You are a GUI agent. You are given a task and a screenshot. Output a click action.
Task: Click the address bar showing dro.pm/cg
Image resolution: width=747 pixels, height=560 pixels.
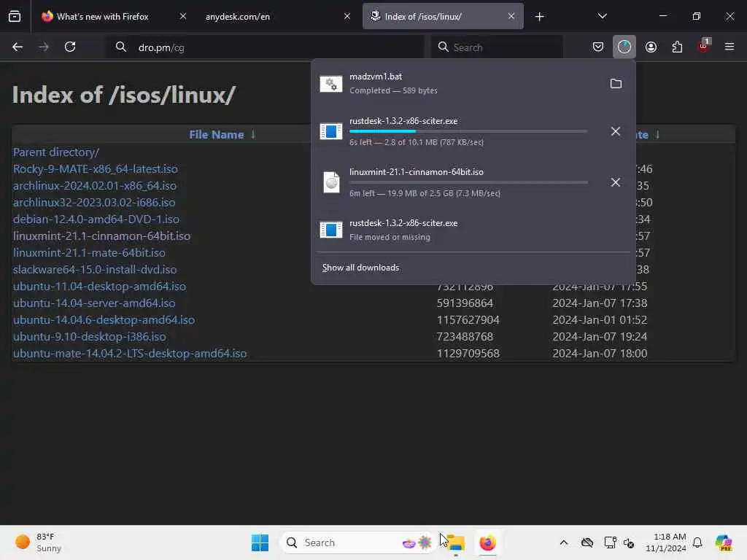264,47
